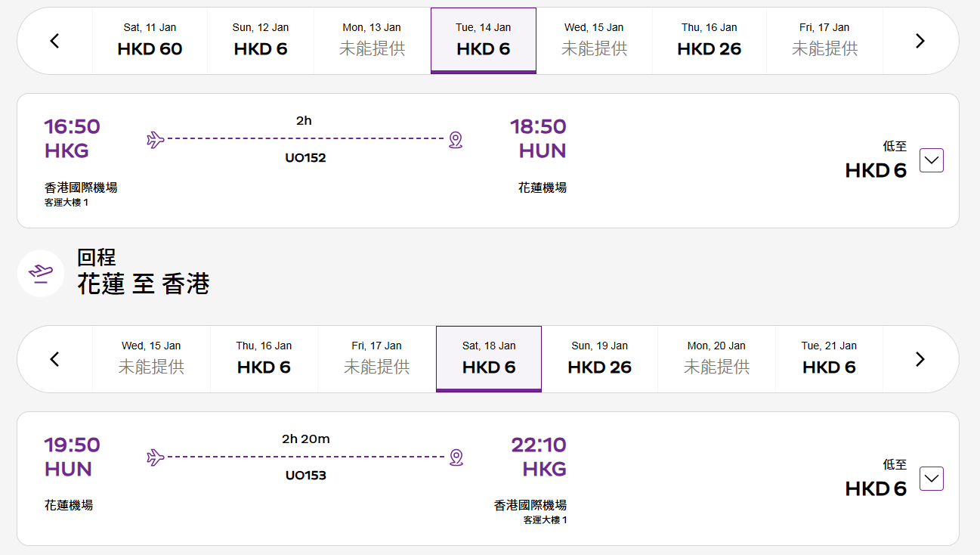Select Tue, 21 Jan return date
The height and width of the screenshot is (555, 980).
tap(829, 359)
